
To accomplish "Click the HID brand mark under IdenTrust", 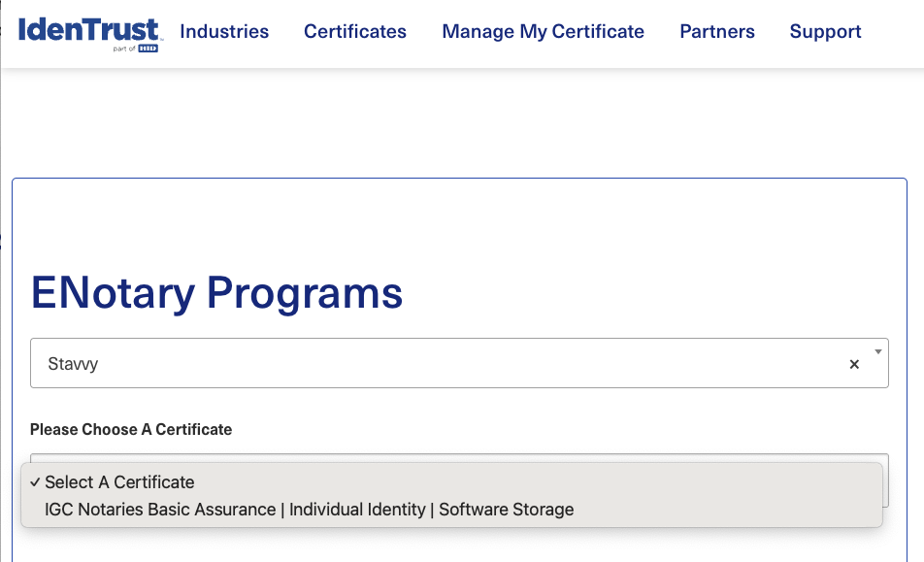I will (x=146, y=49).
